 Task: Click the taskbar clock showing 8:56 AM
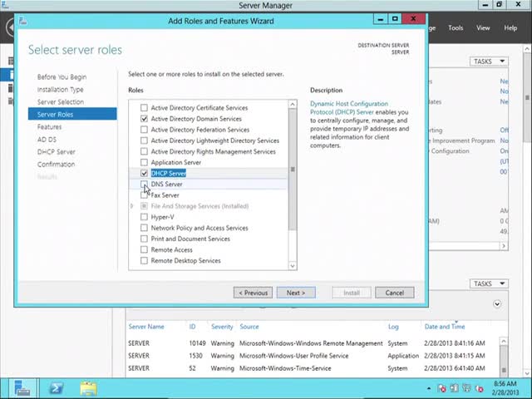[x=505, y=388]
